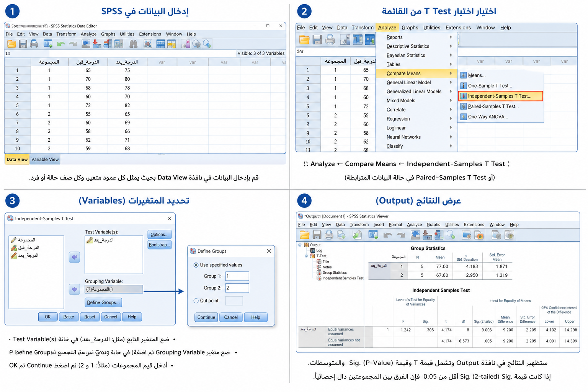Screen dimensions: 588x392
Task: Open folder icon in Analyze menu window toolbar
Action: (304, 39)
